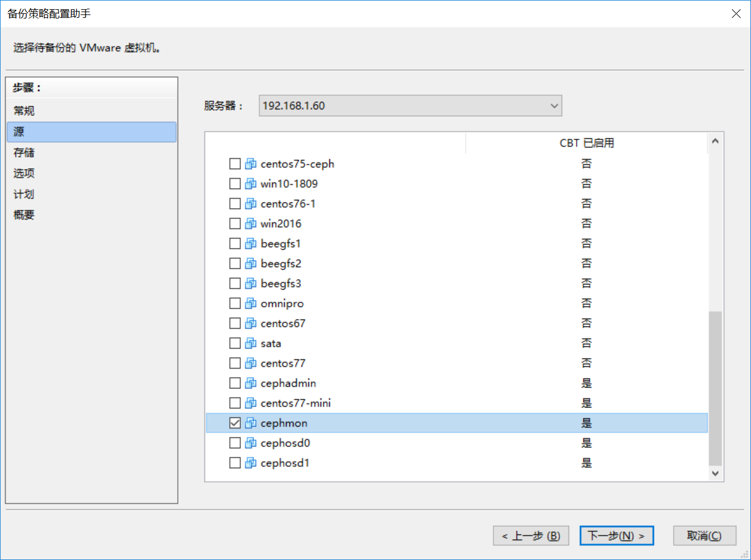
Task: Check the centos77-mini checkbox
Action: click(x=235, y=403)
